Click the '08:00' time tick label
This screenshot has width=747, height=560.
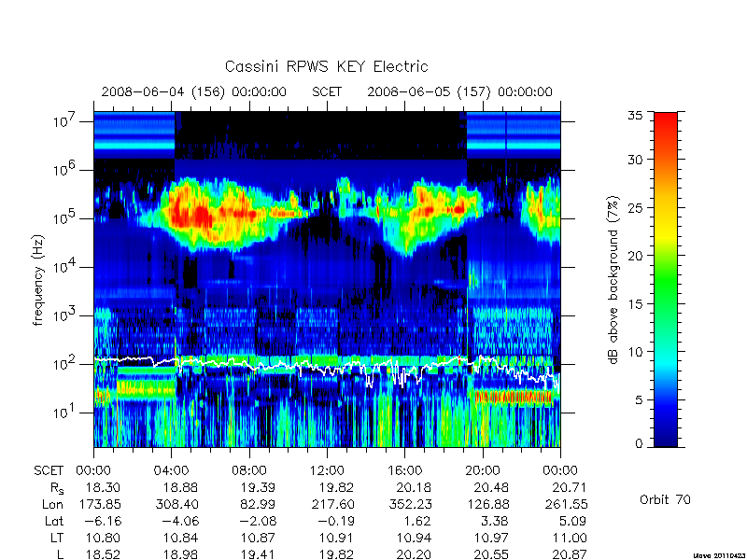click(x=249, y=471)
